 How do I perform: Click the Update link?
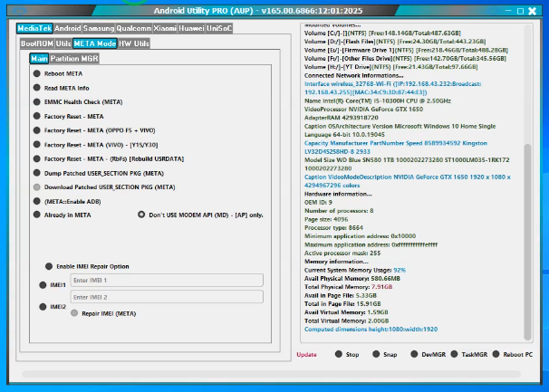(x=306, y=355)
